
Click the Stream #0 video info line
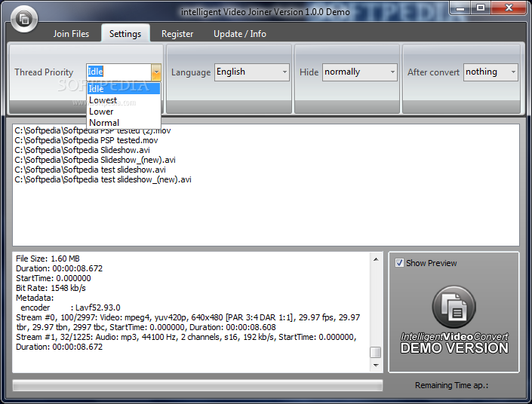tap(188, 323)
